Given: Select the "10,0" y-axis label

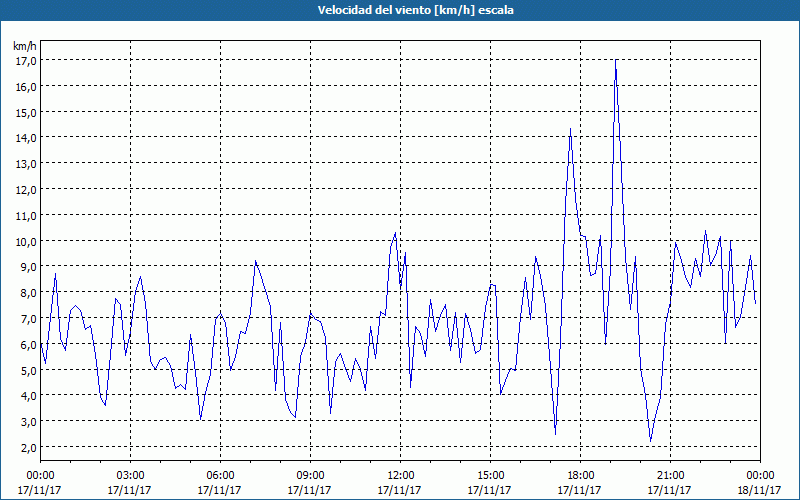Looking at the screenshot, I should pyautogui.click(x=26, y=241).
